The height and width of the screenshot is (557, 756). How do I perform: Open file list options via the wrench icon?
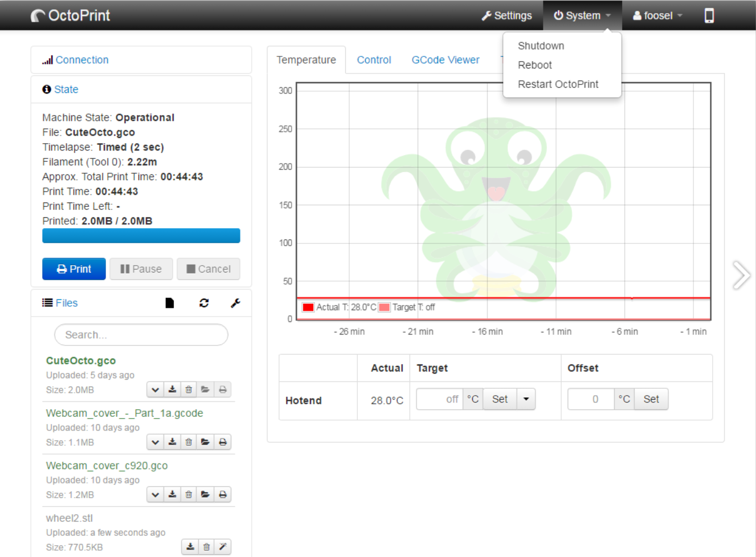[x=235, y=303]
